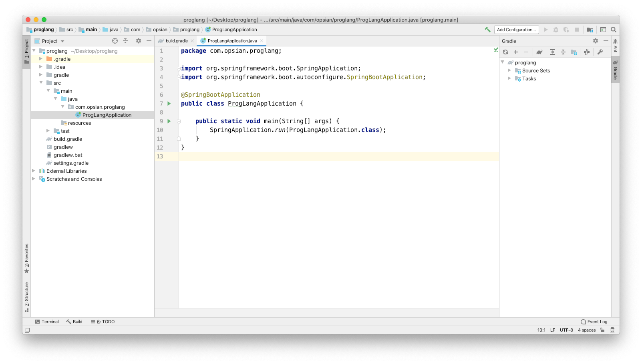Click the Run Anything icon in the toolbar

click(x=603, y=30)
